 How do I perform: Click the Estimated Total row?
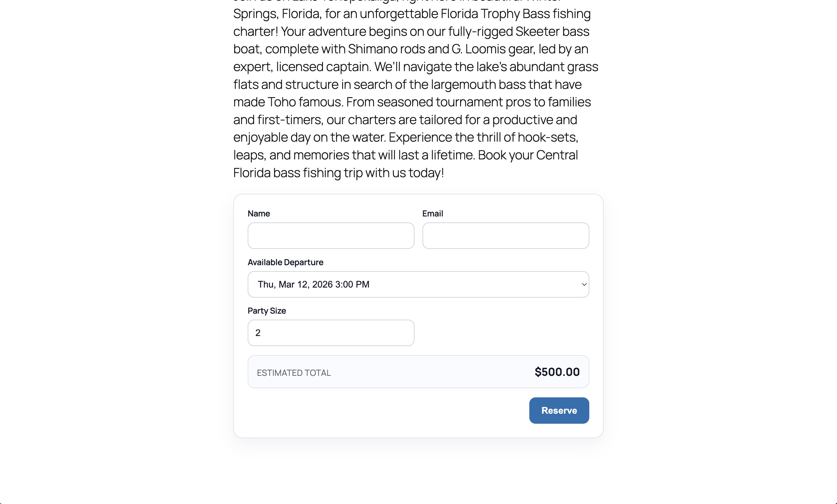point(418,372)
